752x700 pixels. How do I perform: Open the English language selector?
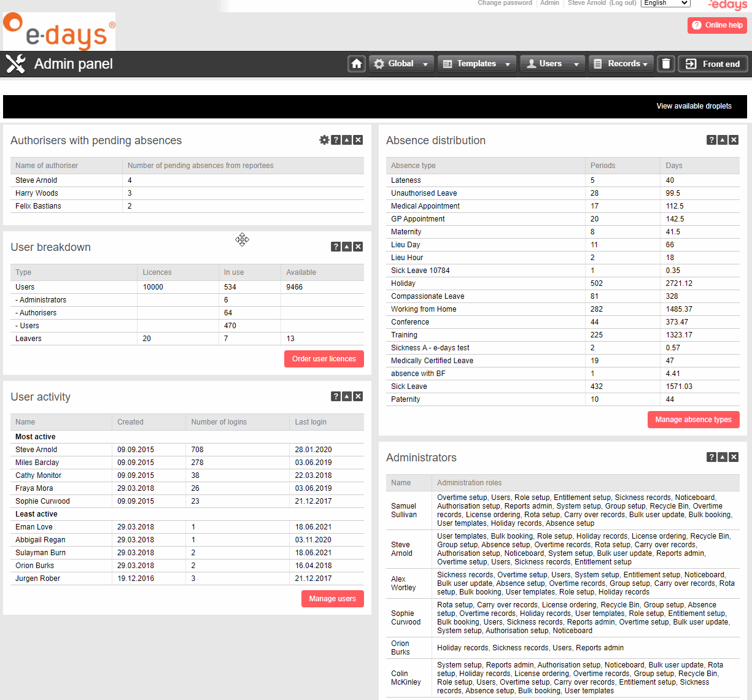665,3
